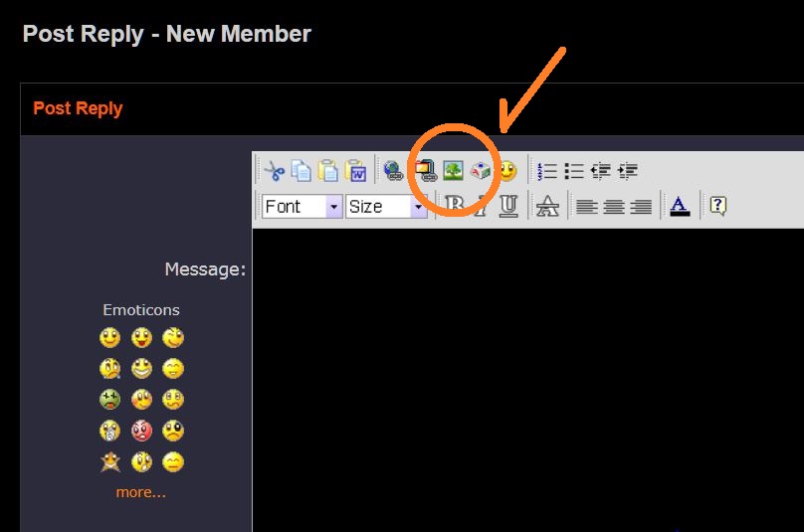Click the Copy icon in toolbar

tap(301, 171)
